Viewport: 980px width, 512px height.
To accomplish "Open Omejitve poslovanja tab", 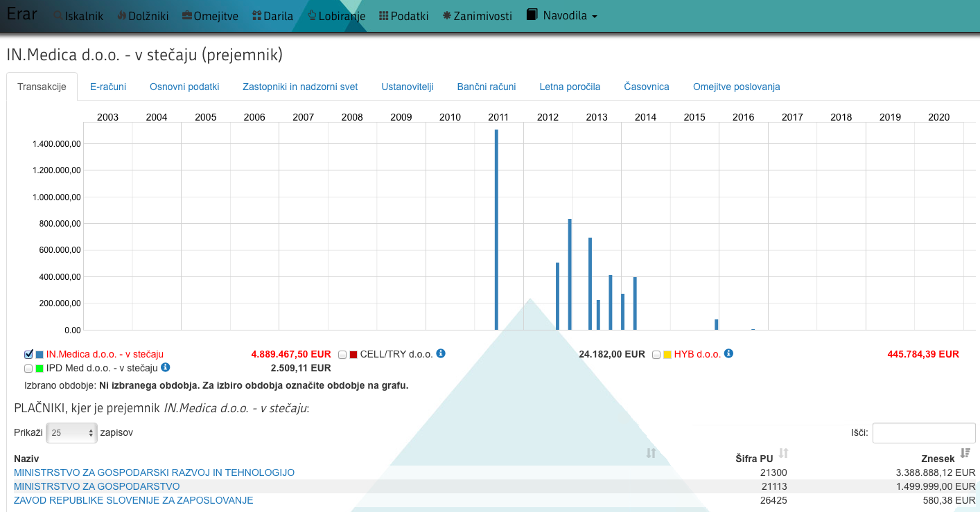I will point(737,87).
